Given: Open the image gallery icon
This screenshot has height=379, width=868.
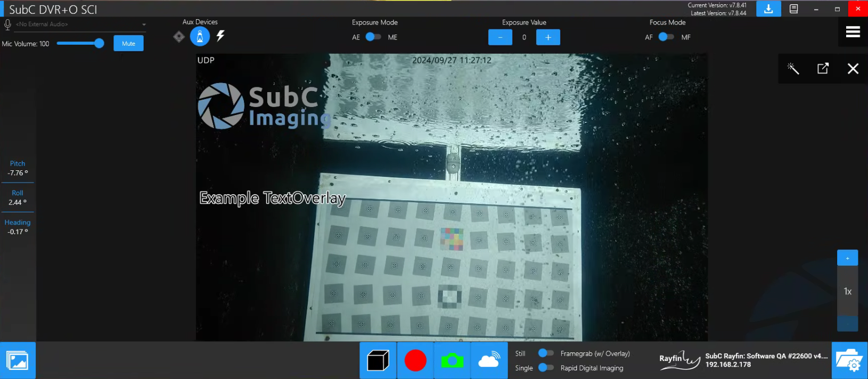Looking at the screenshot, I should coord(18,361).
